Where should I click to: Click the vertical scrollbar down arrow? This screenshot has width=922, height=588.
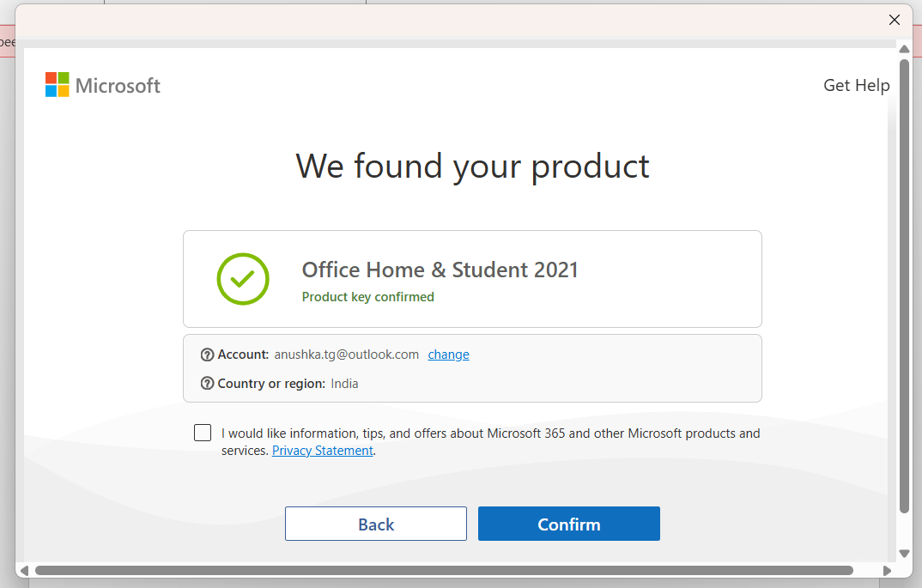pos(904,554)
